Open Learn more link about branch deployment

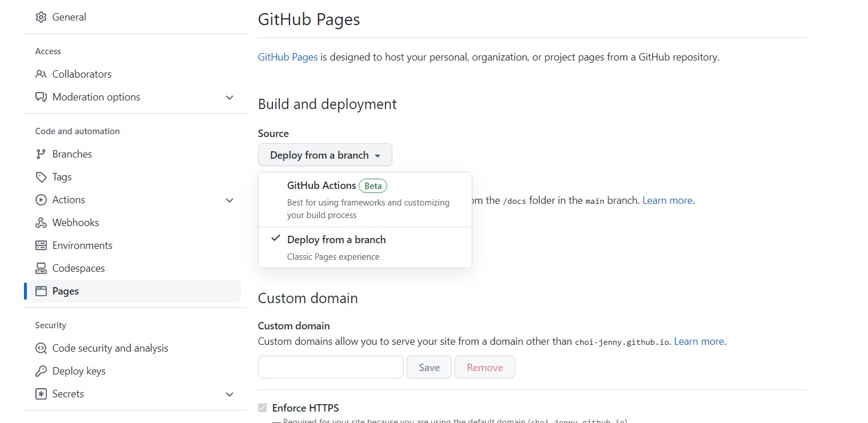(668, 200)
